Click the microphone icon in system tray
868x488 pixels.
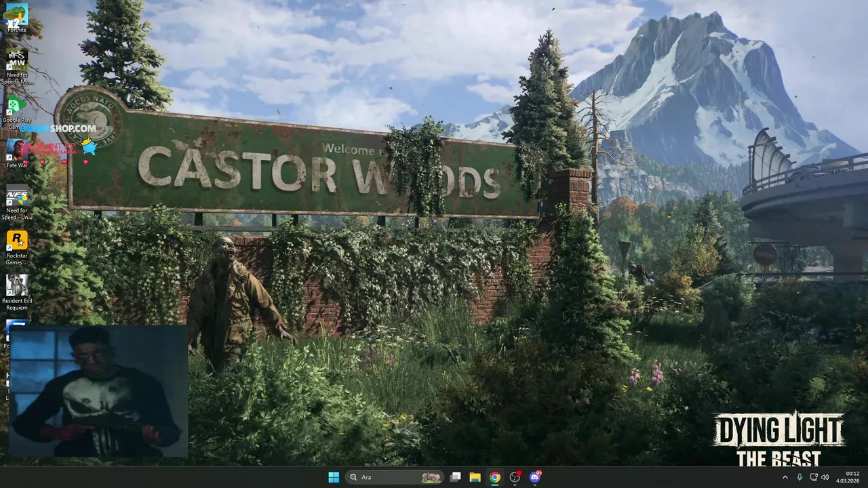(800, 477)
